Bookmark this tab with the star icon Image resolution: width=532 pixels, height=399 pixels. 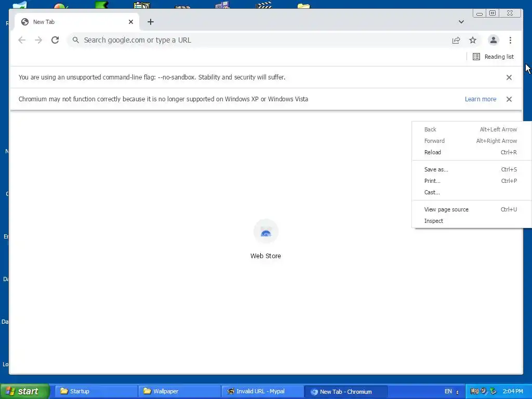click(x=473, y=40)
